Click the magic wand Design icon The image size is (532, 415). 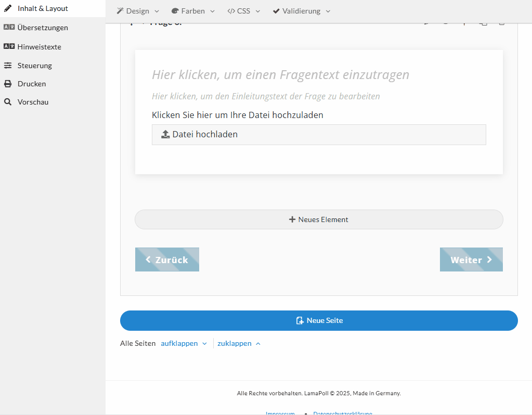[x=120, y=11]
